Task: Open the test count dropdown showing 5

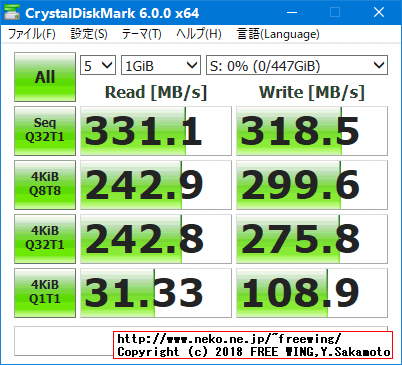Action: [x=98, y=65]
